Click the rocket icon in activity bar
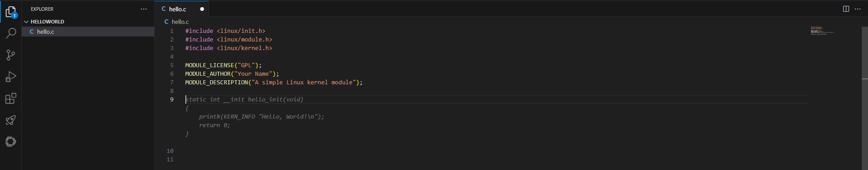This screenshot has width=868, height=170. pyautogui.click(x=11, y=120)
